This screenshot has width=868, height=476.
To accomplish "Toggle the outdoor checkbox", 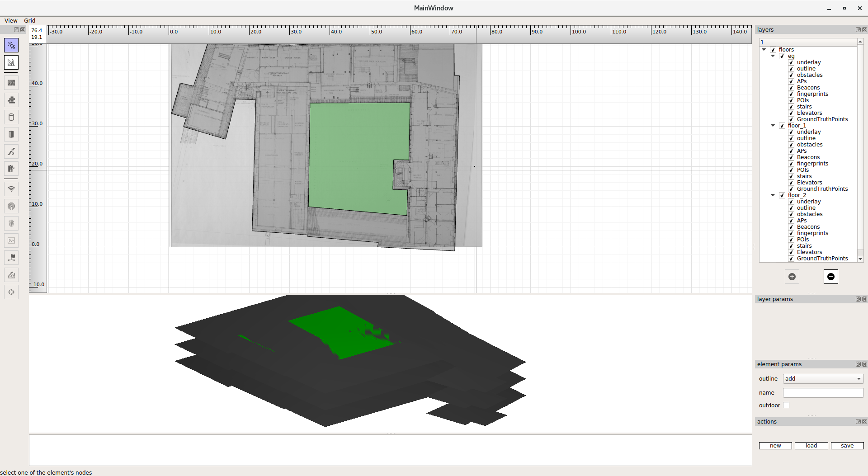I will pyautogui.click(x=786, y=405).
